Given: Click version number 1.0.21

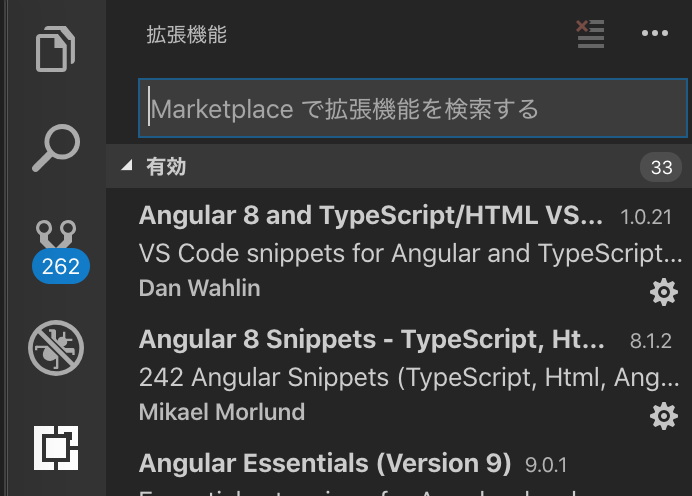Looking at the screenshot, I should 646,217.
